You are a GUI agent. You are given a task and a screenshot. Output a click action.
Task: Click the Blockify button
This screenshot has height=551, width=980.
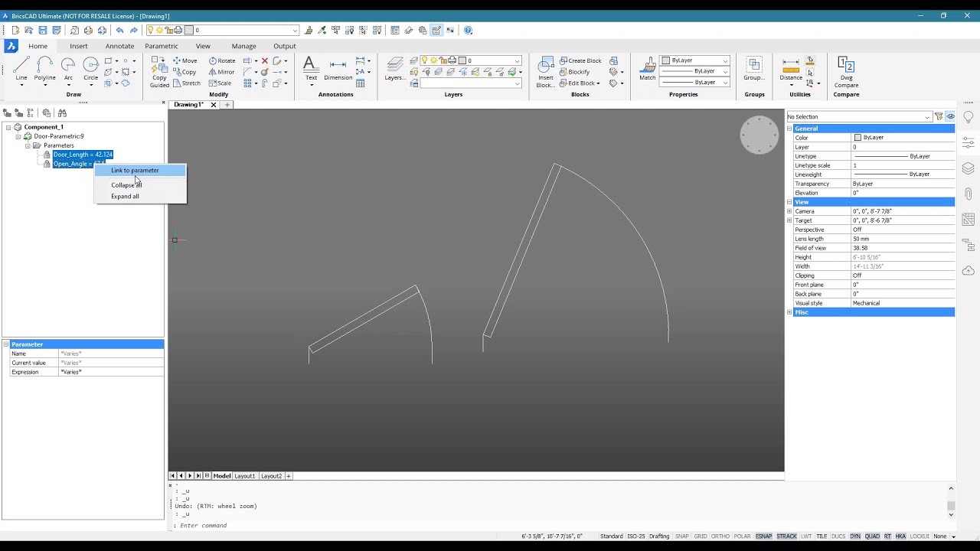pyautogui.click(x=574, y=72)
